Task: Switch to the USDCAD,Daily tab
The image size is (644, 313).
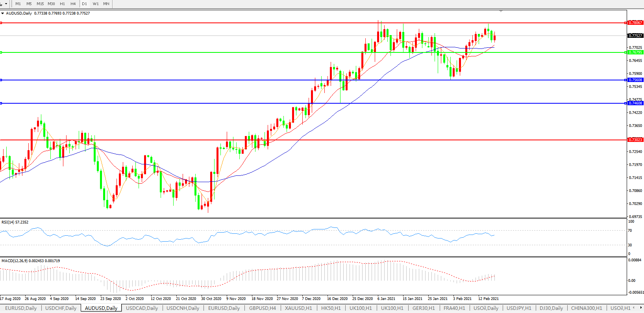Action: [142, 308]
